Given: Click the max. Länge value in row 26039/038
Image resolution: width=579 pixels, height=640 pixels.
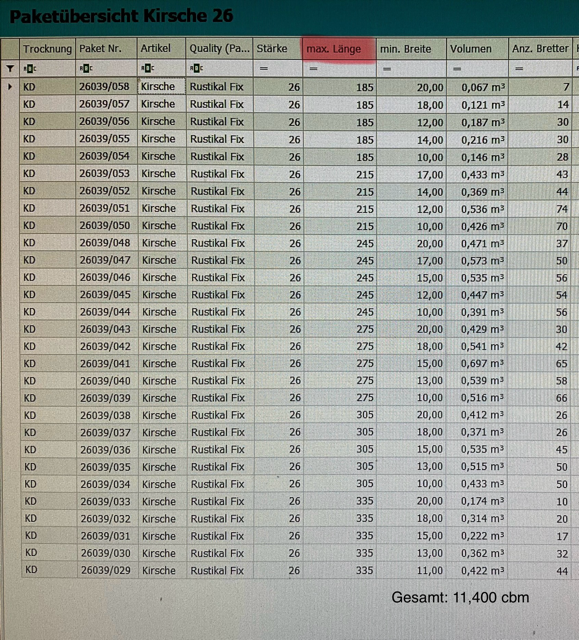Looking at the screenshot, I should click(364, 415).
